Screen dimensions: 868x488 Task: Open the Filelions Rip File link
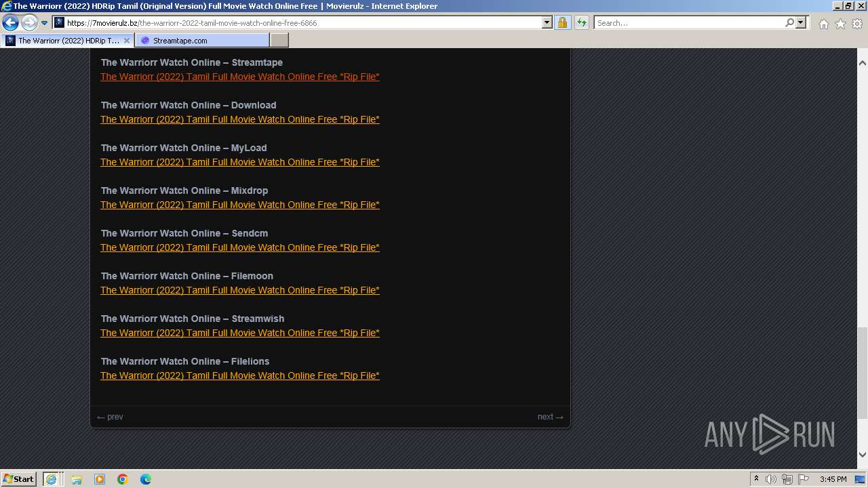(x=240, y=375)
